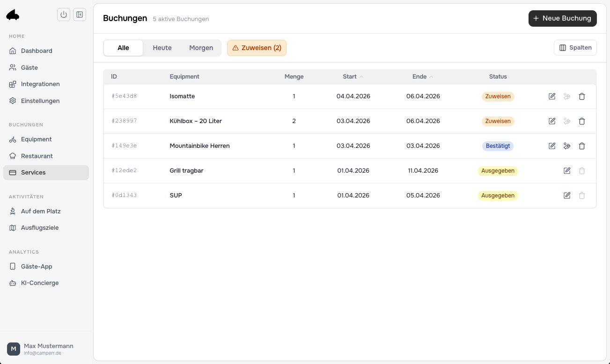The width and height of the screenshot is (610, 364).
Task: Switch to the Morgen tab
Action: pos(201,48)
